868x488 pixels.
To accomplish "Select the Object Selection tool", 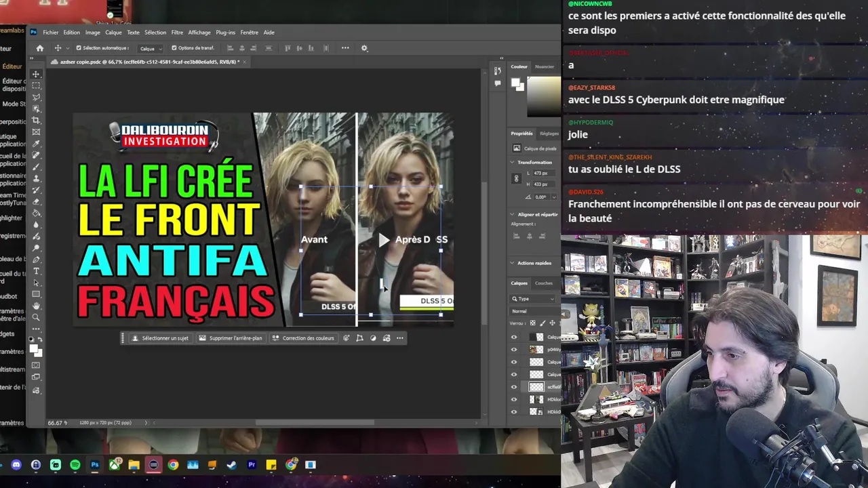I will click(36, 108).
